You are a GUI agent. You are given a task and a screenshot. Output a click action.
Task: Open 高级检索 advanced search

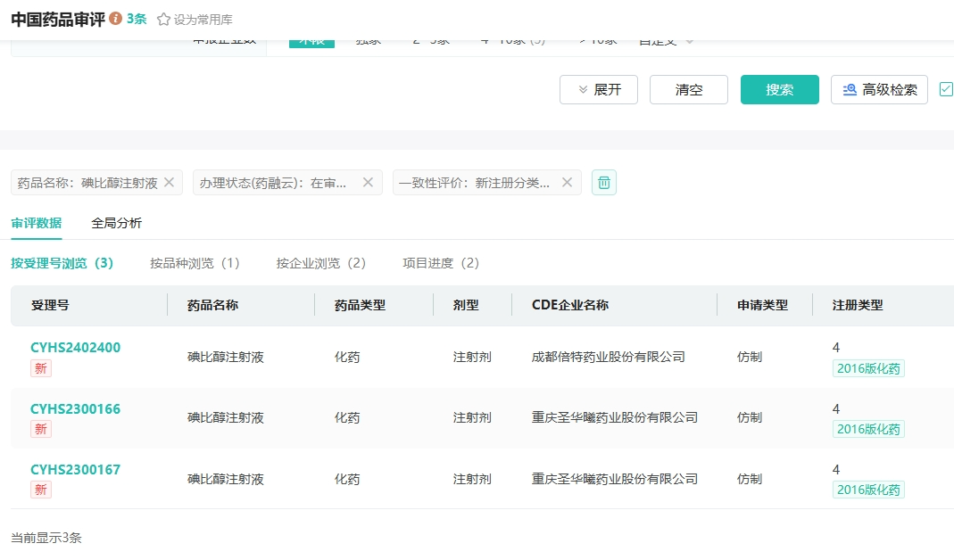pos(879,89)
